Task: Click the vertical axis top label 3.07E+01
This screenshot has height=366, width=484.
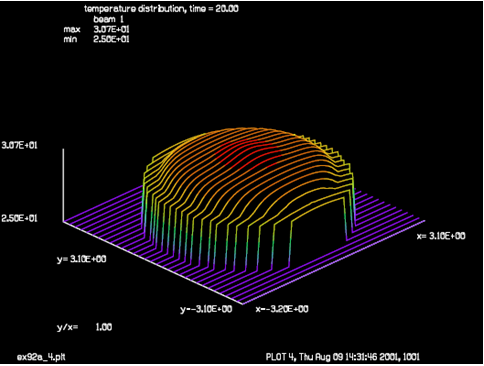Action: tap(20, 145)
